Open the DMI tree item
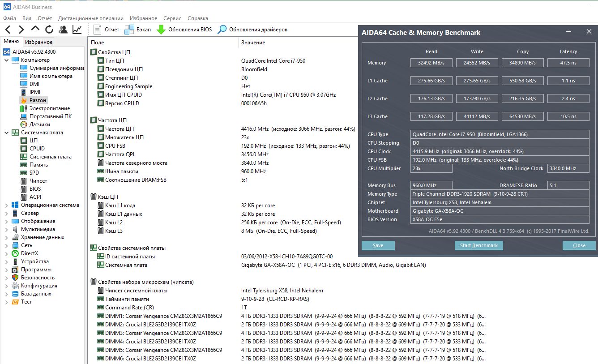The width and height of the screenshot is (598, 364). [x=30, y=84]
